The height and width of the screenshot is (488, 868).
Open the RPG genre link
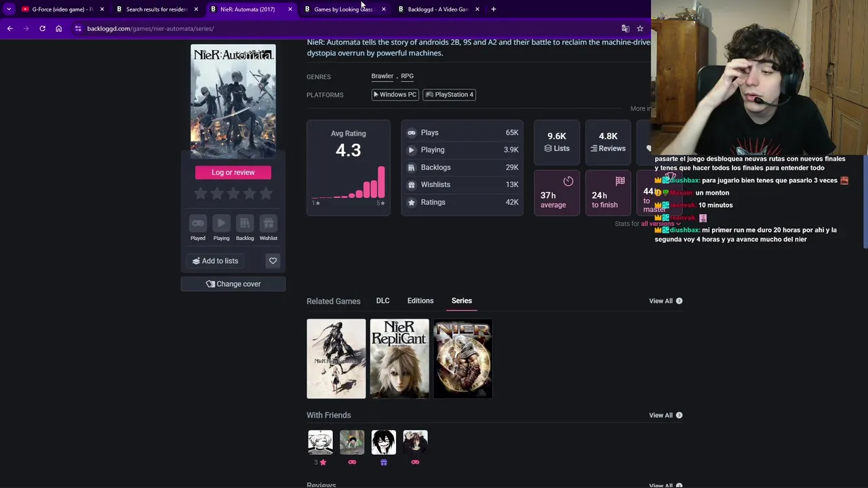(407, 76)
